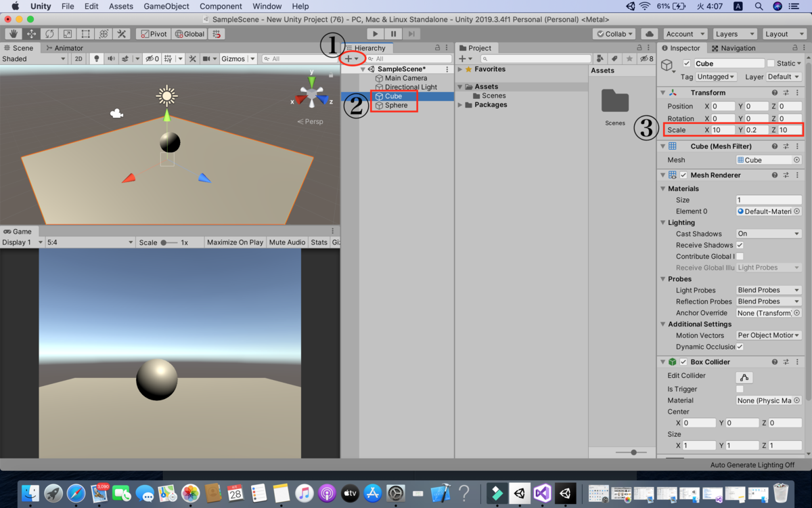Lock the Hierarchy panel

coord(437,48)
